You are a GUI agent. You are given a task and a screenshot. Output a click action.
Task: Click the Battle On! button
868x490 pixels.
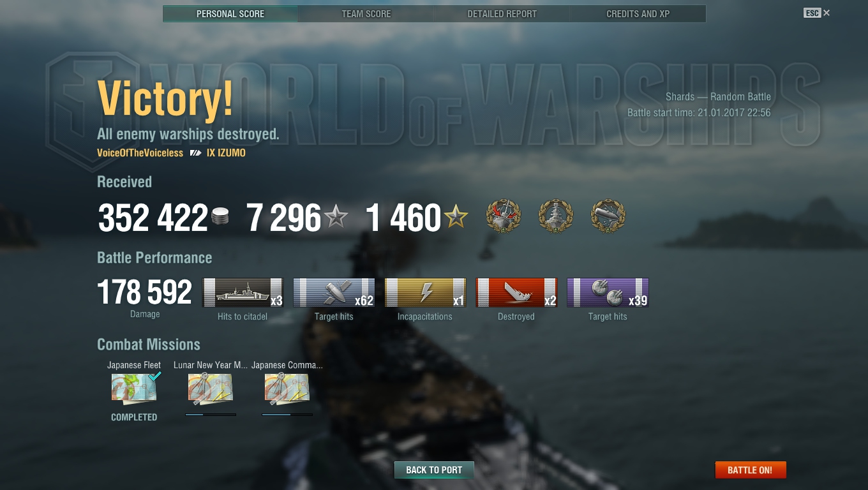click(x=750, y=470)
